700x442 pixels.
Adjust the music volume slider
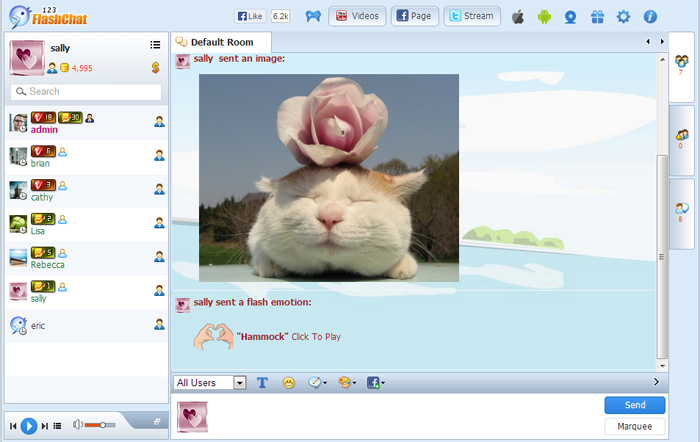click(101, 425)
